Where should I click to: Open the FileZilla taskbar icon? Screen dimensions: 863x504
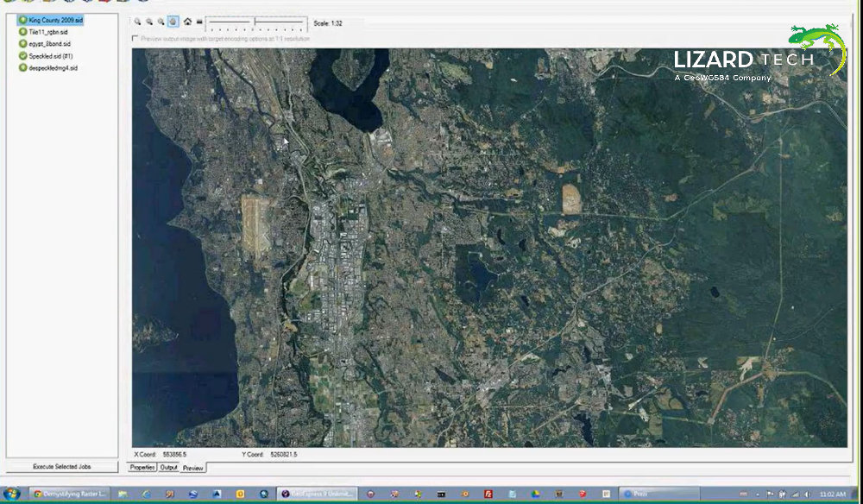coord(488,495)
